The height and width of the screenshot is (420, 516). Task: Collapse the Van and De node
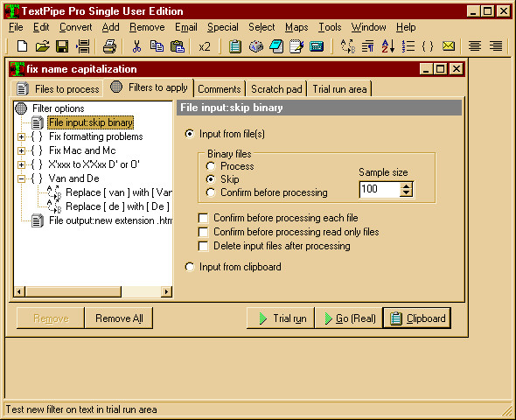[21, 178]
